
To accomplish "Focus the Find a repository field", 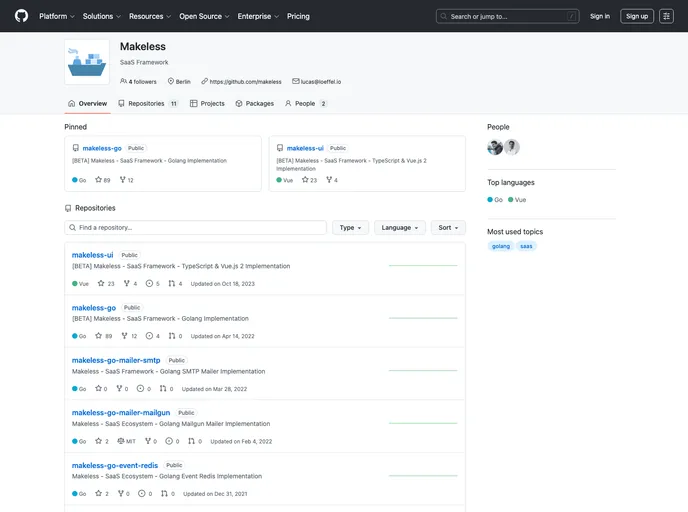I will (x=195, y=228).
